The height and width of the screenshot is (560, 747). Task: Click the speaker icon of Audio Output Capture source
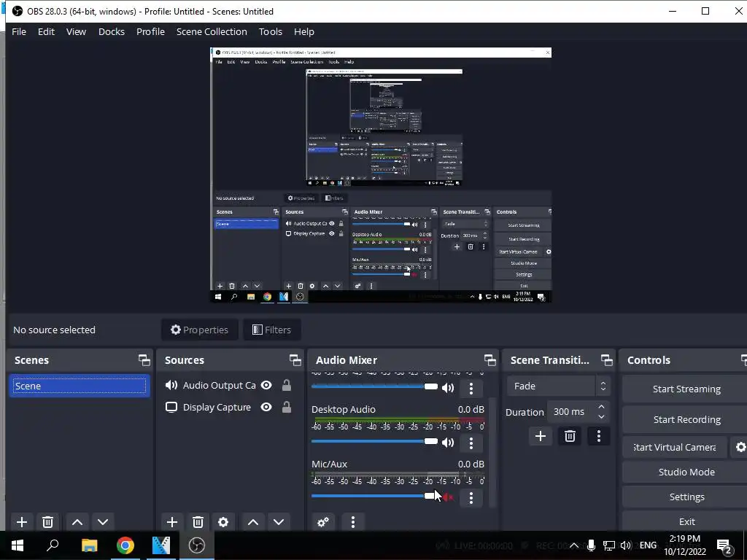tap(171, 385)
